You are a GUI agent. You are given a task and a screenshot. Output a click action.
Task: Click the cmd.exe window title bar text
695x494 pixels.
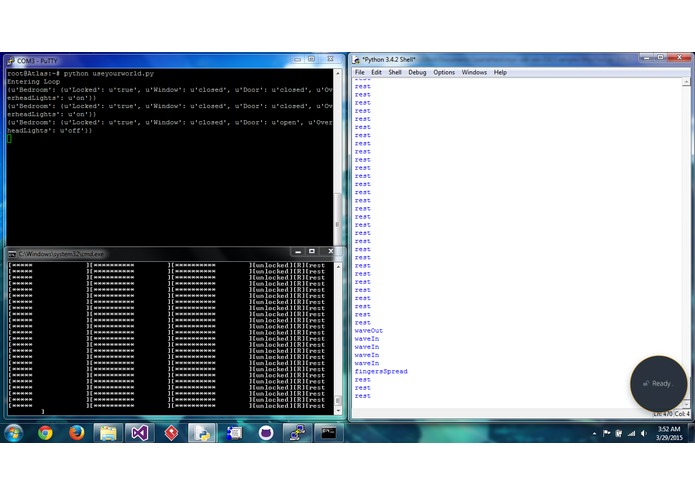coord(62,254)
